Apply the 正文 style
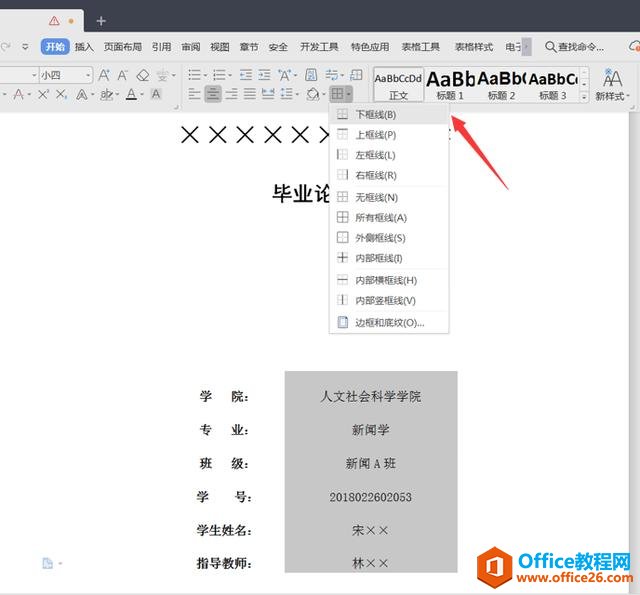Screen dimensions: 640x595 [398, 85]
